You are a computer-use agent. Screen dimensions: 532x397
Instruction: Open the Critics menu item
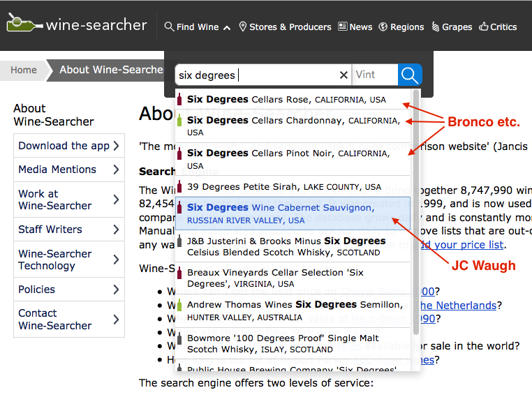(x=498, y=27)
